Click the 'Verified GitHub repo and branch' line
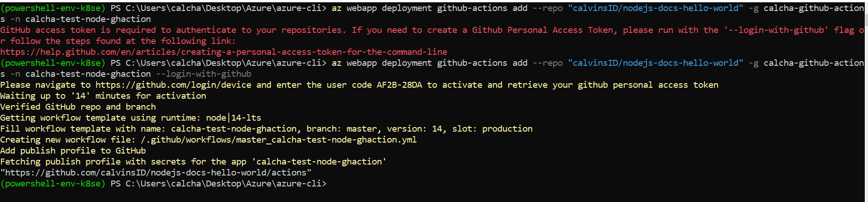 tap(78, 107)
